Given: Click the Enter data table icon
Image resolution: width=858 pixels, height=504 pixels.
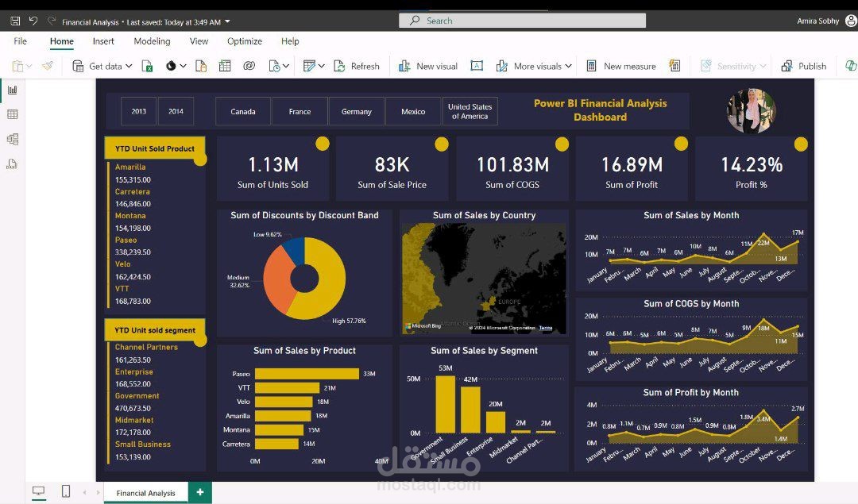Looking at the screenshot, I should click(x=225, y=66).
